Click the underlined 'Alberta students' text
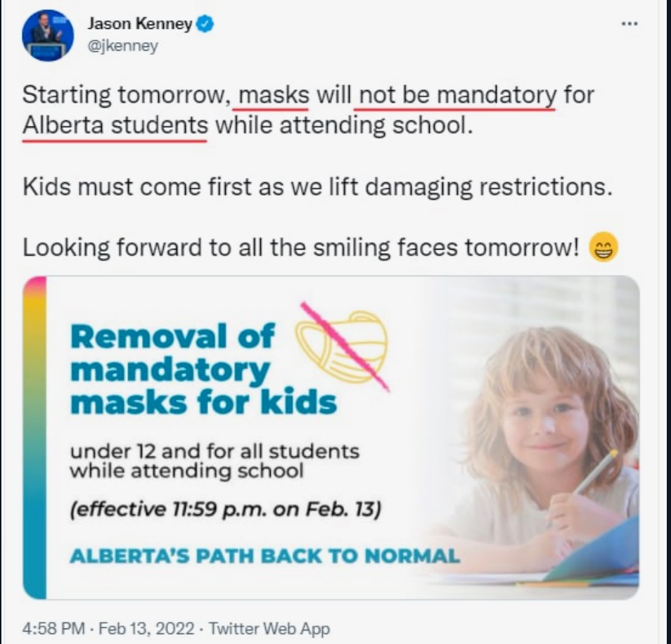This screenshot has height=644, width=671. [115, 126]
